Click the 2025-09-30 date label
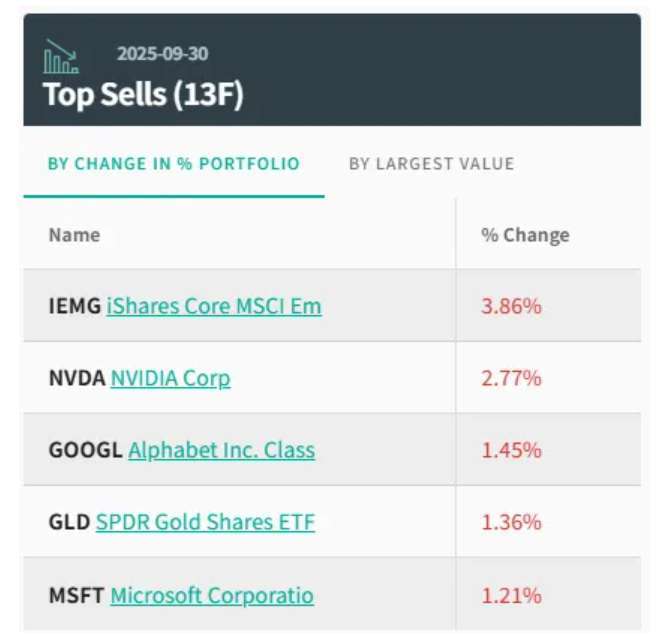 (162, 54)
